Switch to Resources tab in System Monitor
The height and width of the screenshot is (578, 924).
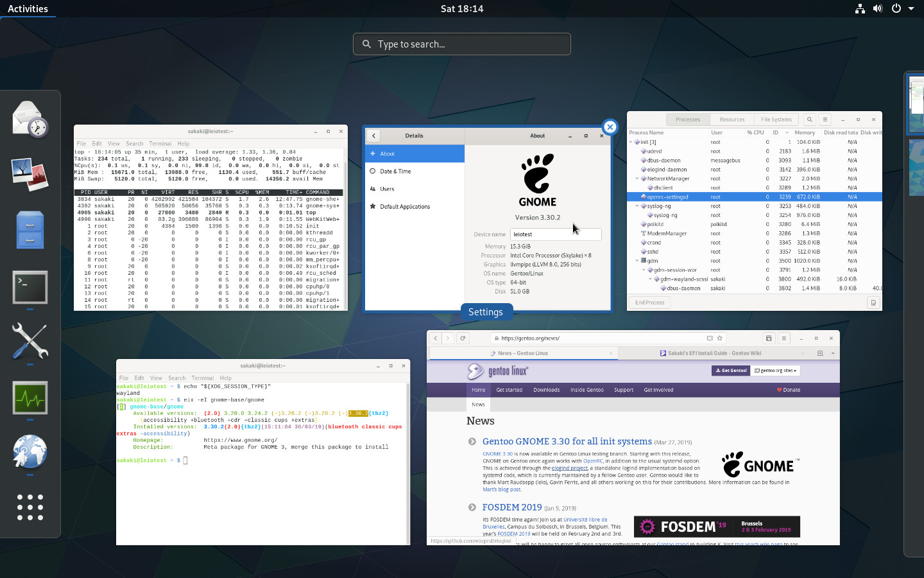732,119
